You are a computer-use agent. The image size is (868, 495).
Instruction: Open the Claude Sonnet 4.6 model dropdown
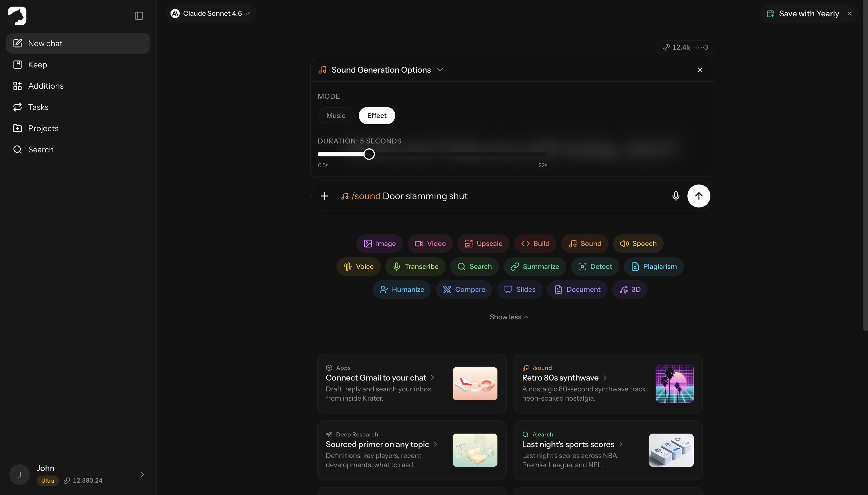pyautogui.click(x=211, y=13)
